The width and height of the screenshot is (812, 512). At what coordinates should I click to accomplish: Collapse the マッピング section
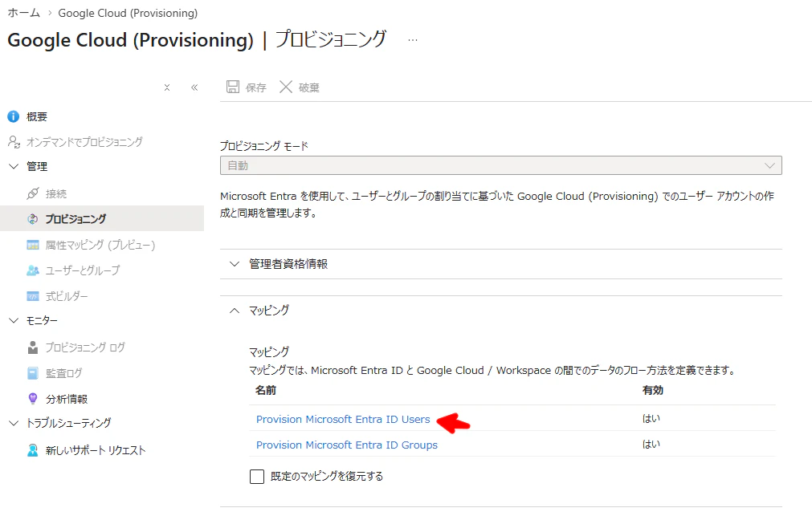pyautogui.click(x=500, y=311)
